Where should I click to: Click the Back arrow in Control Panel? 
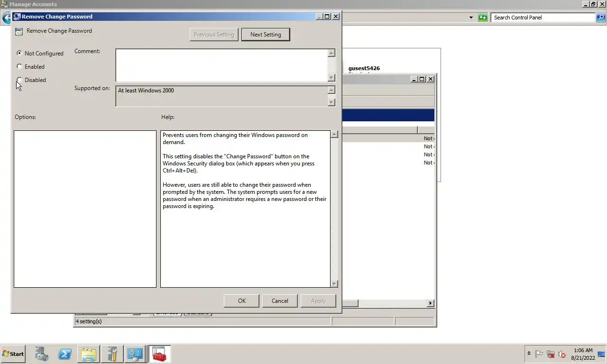coord(6,18)
